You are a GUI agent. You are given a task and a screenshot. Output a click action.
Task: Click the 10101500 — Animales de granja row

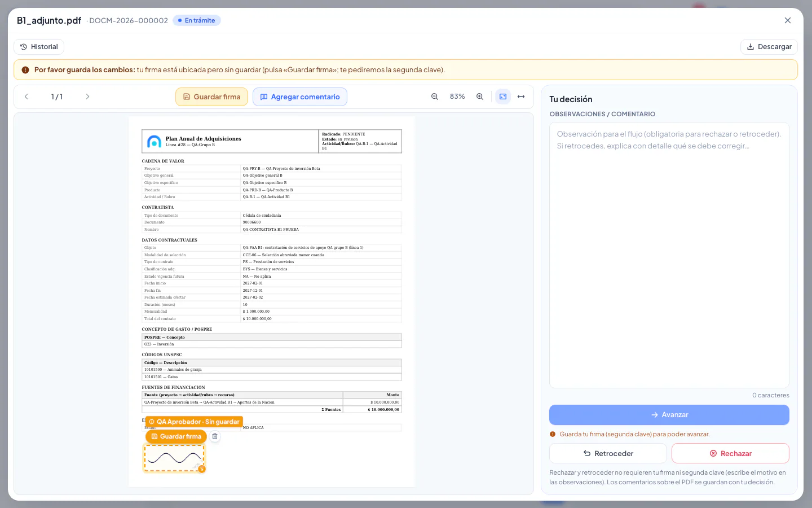[x=272, y=370]
